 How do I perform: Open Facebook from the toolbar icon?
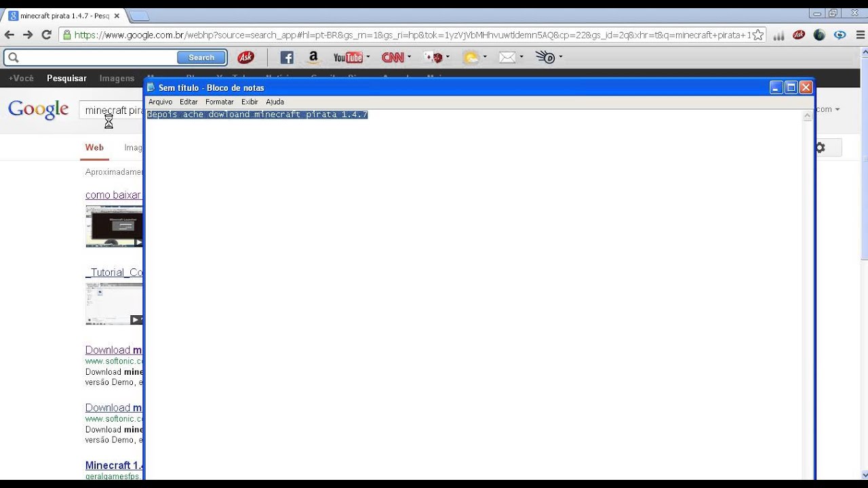tap(287, 58)
